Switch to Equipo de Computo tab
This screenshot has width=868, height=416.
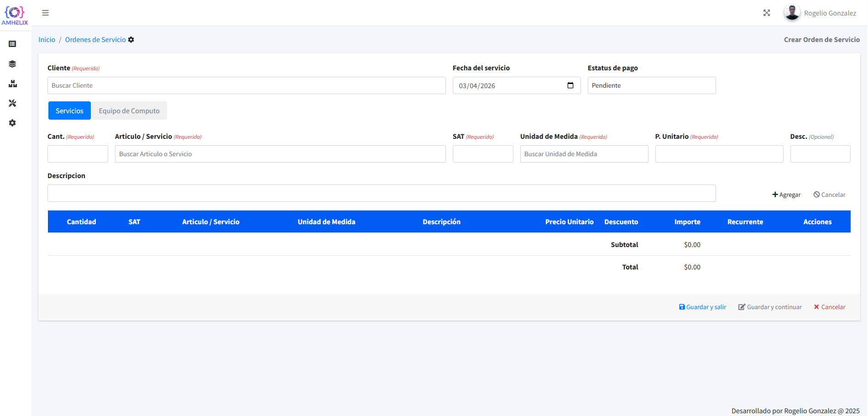tap(129, 111)
